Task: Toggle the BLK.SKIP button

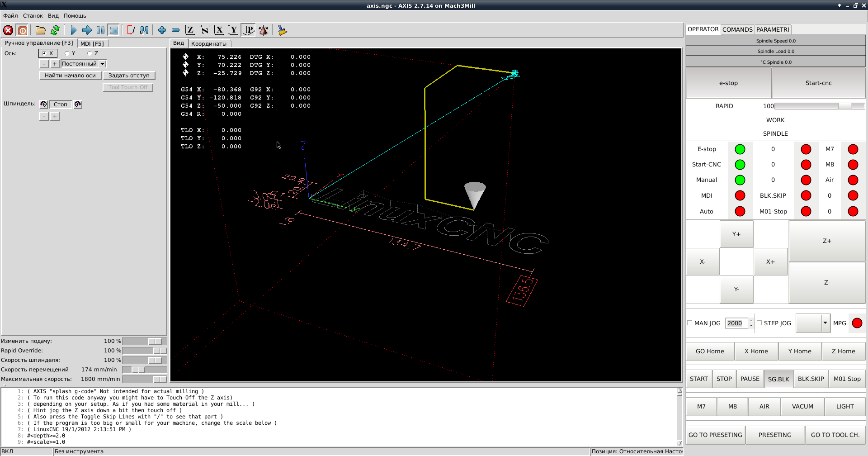Action: 811,379
